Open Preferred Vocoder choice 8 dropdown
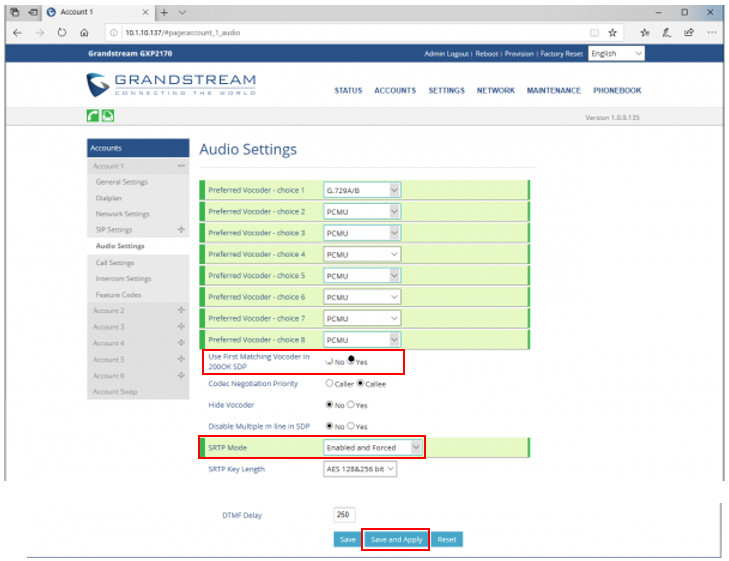The width and height of the screenshot is (729, 561). point(362,340)
